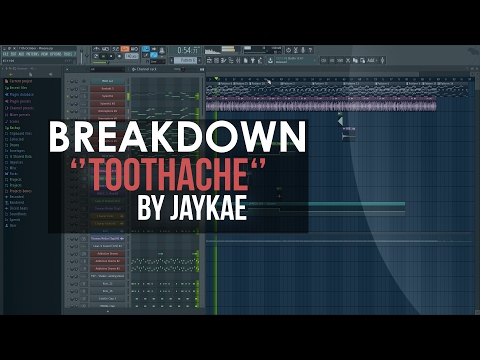Select the first Addictive Drums channel button
Viewport: 480px width, 360px height.
[107, 254]
